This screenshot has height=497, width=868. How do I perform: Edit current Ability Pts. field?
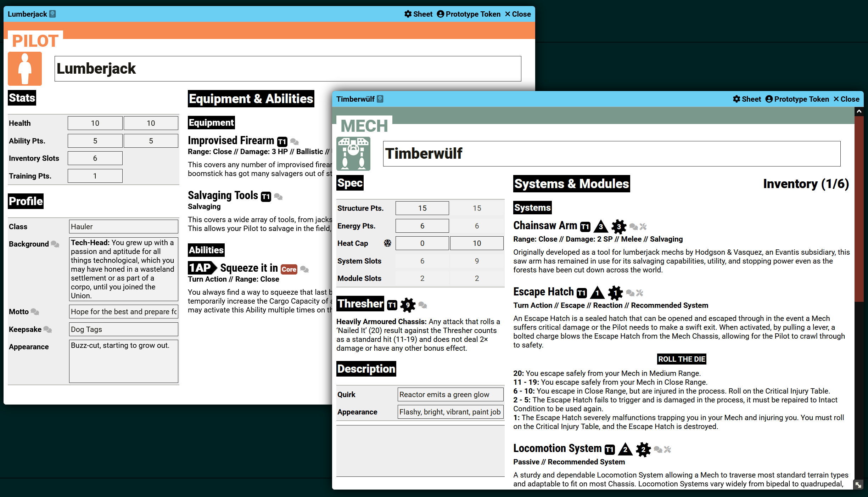pyautogui.click(x=95, y=141)
